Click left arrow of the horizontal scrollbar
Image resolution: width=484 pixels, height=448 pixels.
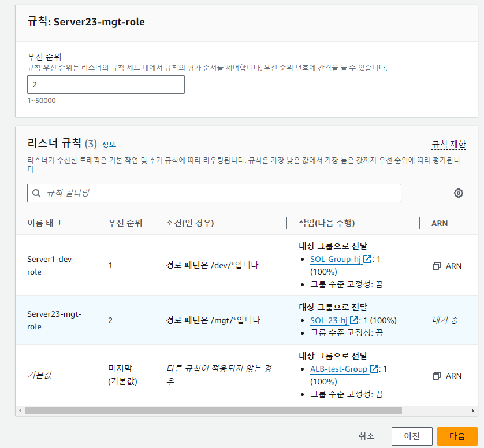(x=20, y=410)
